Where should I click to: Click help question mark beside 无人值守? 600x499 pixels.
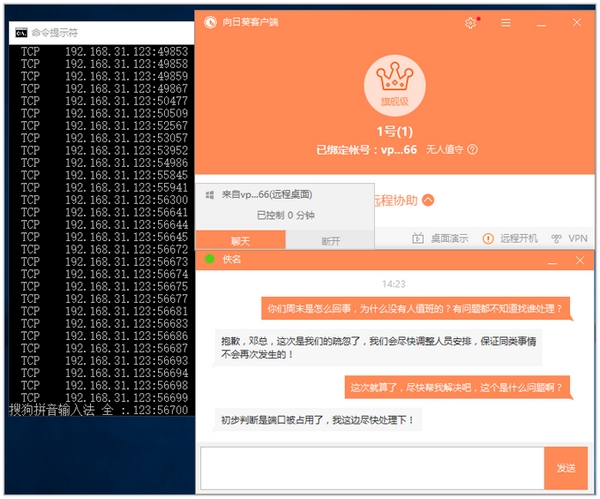click(473, 150)
